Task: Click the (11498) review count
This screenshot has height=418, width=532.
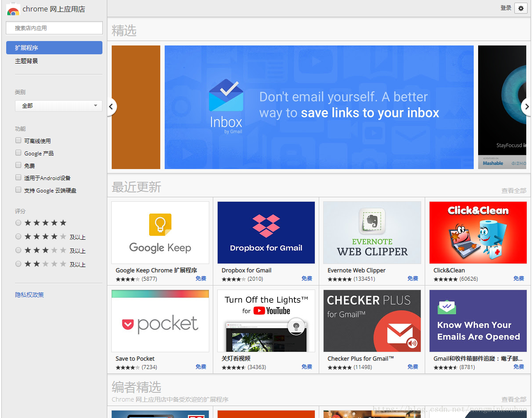Action: tap(363, 367)
